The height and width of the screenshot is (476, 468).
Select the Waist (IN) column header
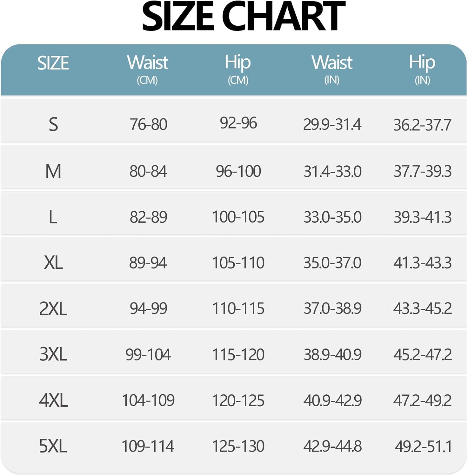tap(332, 69)
